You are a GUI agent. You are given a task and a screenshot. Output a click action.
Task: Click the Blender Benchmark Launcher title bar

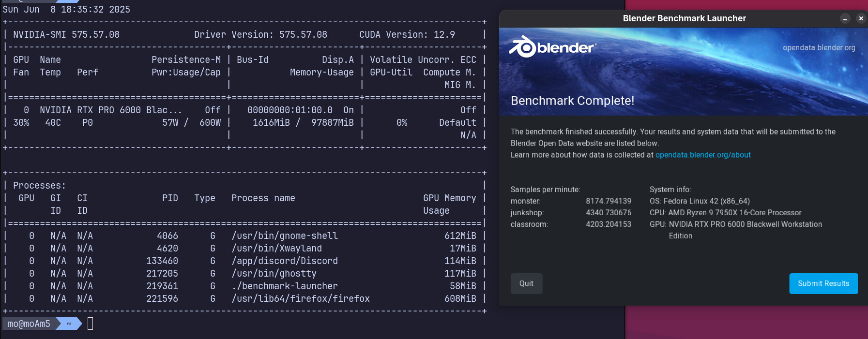tap(684, 18)
